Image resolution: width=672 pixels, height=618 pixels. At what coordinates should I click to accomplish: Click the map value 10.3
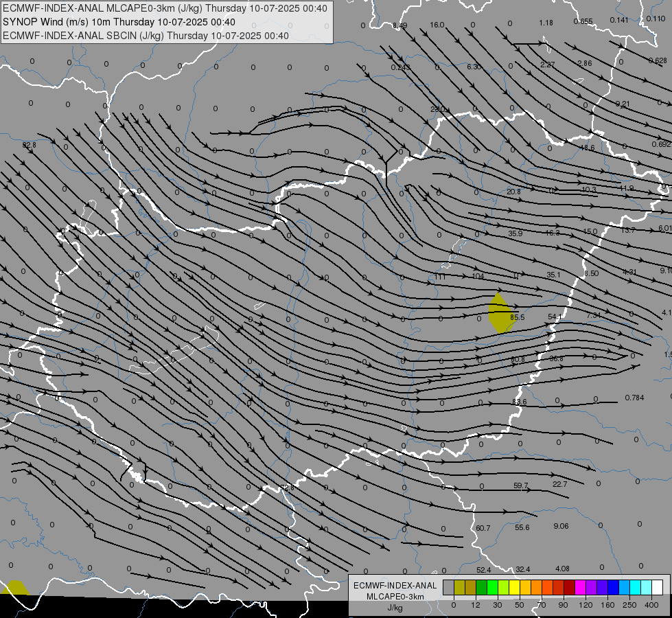coord(589,190)
